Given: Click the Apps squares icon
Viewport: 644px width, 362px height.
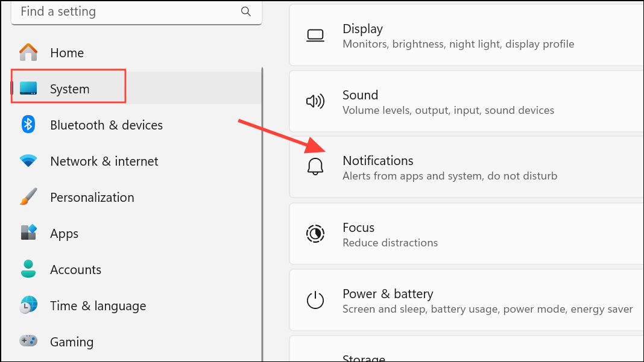Looking at the screenshot, I should 28,232.
